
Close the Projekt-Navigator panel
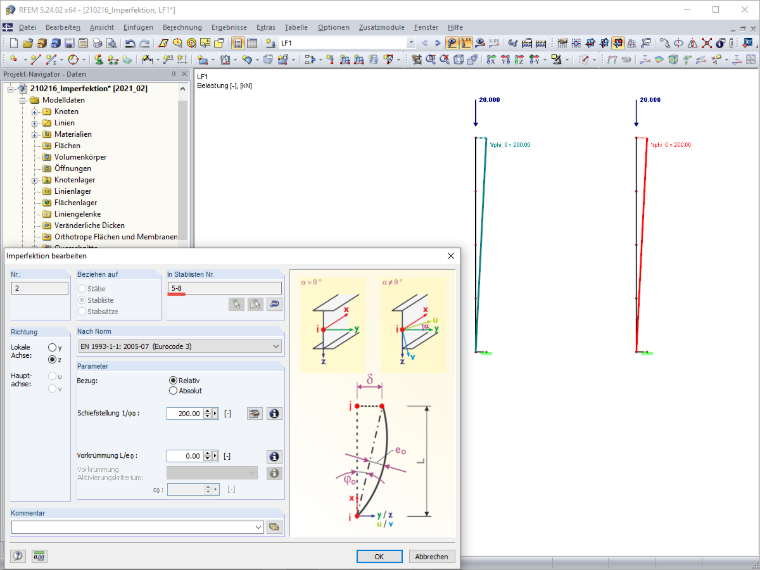pos(184,74)
